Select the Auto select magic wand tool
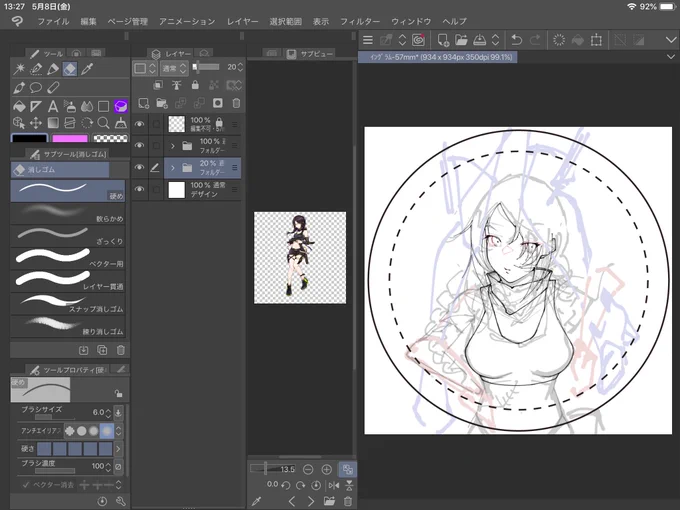Screen dimensions: 680x510 tap(19, 69)
